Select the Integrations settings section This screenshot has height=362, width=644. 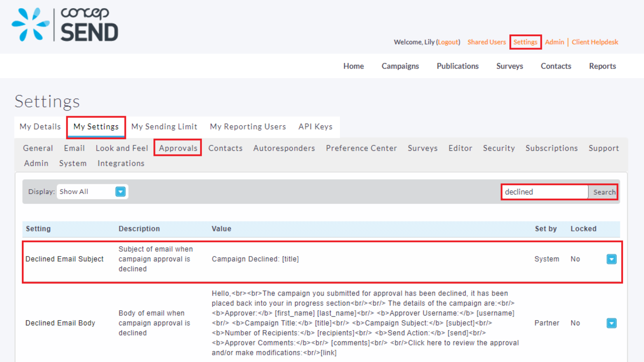click(121, 163)
